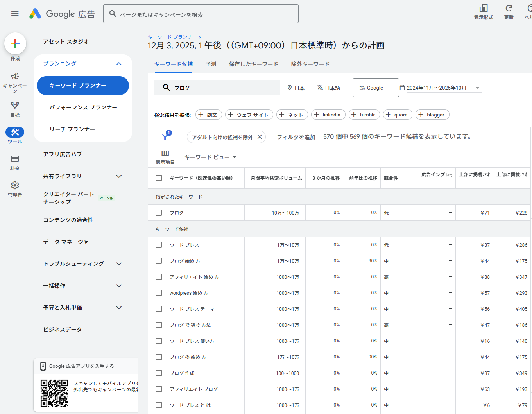Add the 副業 suggestion chip
Viewport: 532px width, 414px height.
click(x=208, y=115)
